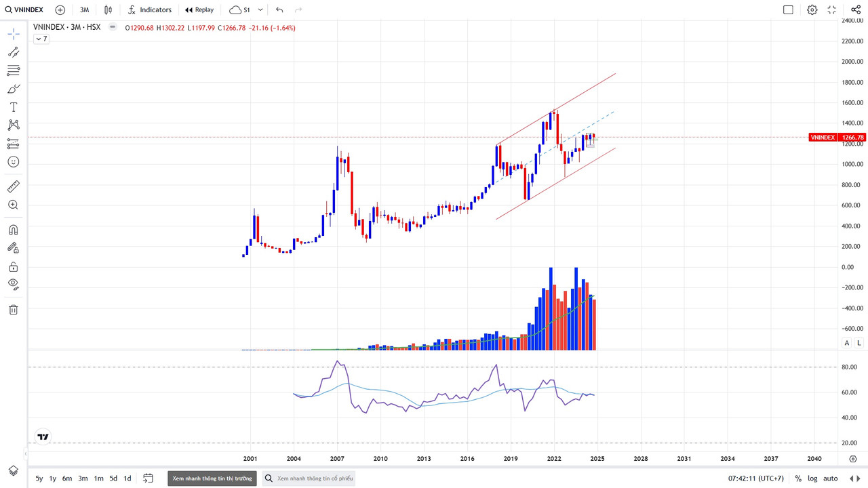The height and width of the screenshot is (488, 868).
Task: Activate the zoom in tool
Action: pos(14,205)
